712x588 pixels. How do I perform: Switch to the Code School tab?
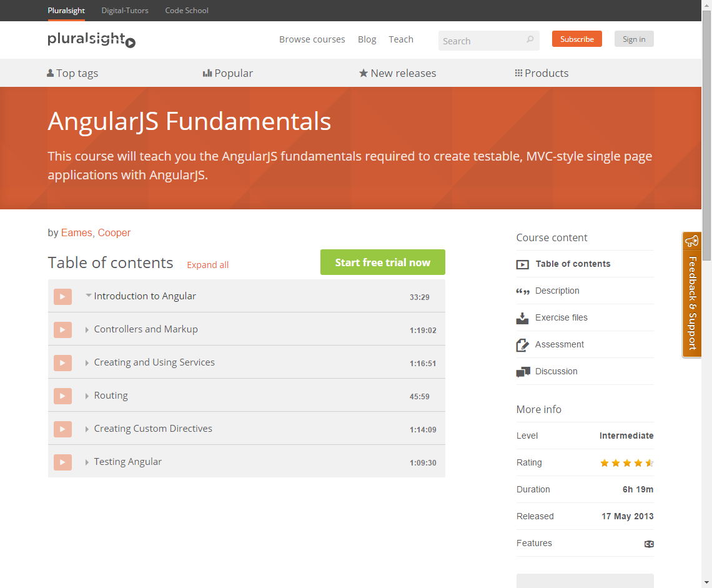(x=187, y=11)
